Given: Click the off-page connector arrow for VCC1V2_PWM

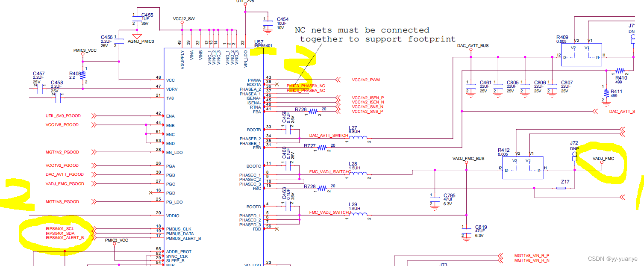Looking at the screenshot, I should [x=338, y=80].
